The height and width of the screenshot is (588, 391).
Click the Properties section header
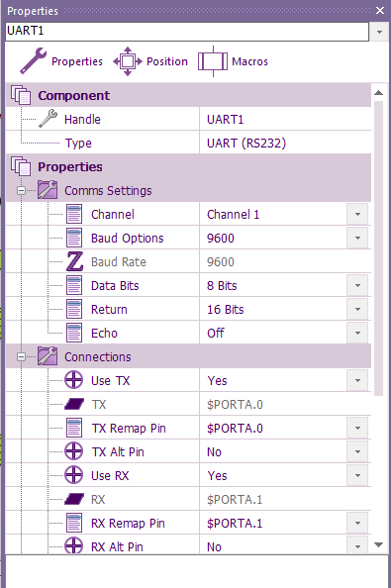coord(188,166)
